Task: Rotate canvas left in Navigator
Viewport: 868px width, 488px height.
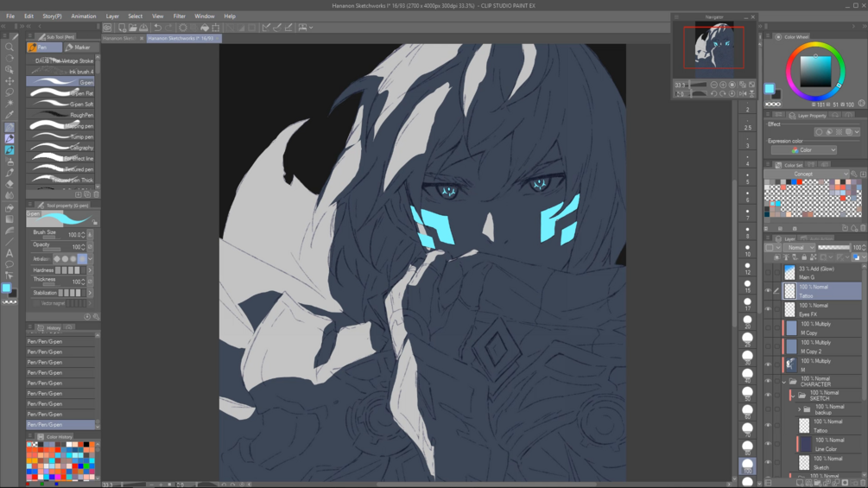Action: (713, 93)
